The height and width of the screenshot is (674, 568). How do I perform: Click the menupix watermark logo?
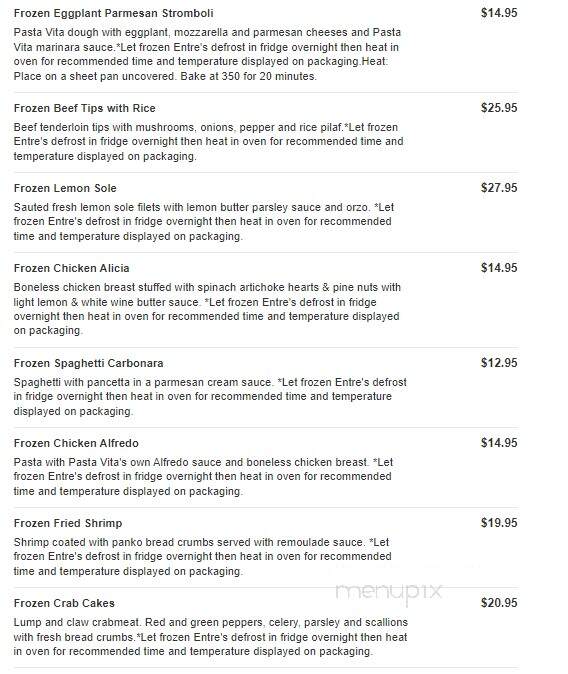click(x=389, y=592)
